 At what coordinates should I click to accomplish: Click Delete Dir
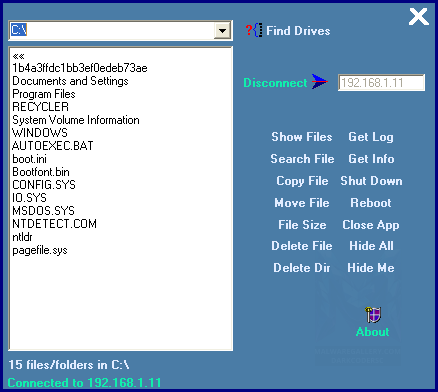click(x=302, y=268)
